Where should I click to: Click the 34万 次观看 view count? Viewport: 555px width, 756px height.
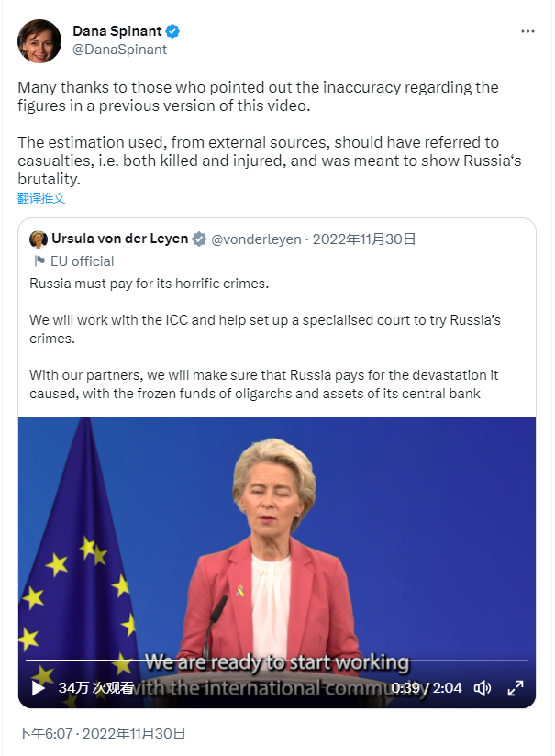95,687
